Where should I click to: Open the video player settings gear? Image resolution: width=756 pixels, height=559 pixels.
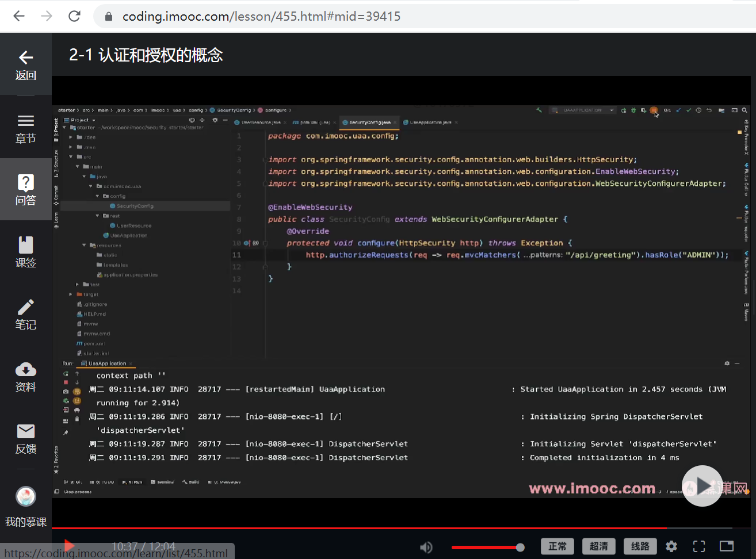[671, 546]
